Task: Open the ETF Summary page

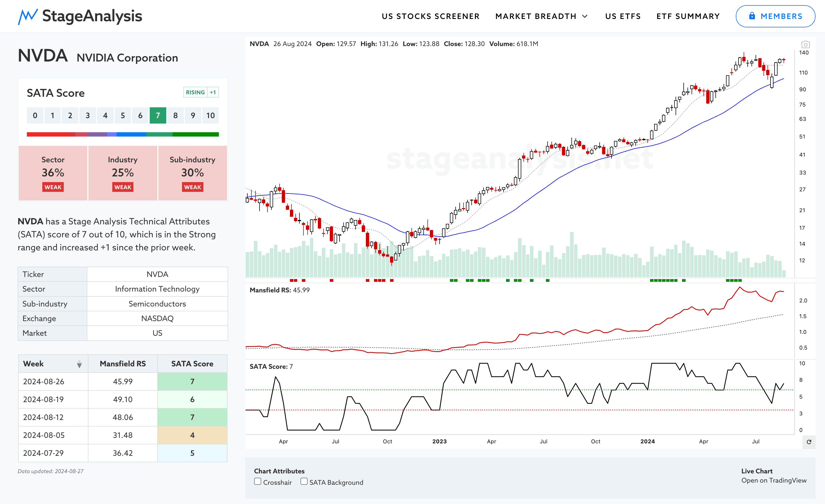Action: point(688,16)
